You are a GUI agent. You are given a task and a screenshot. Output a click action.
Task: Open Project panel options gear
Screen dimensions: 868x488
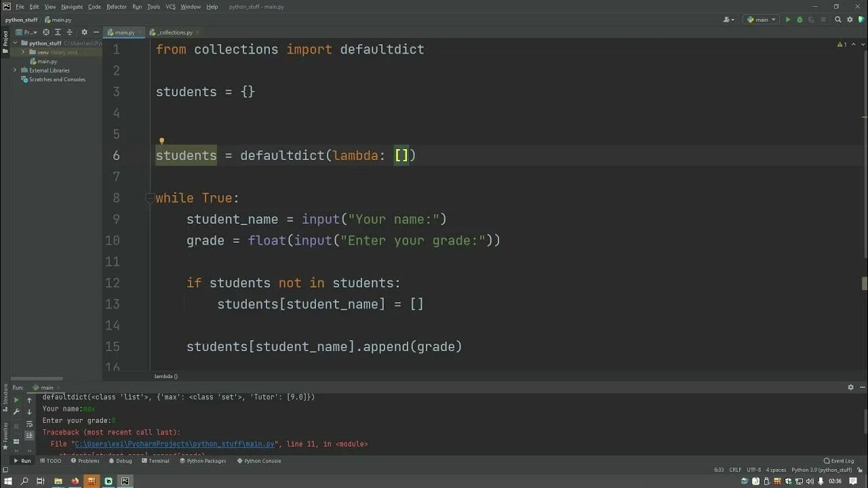84,32
